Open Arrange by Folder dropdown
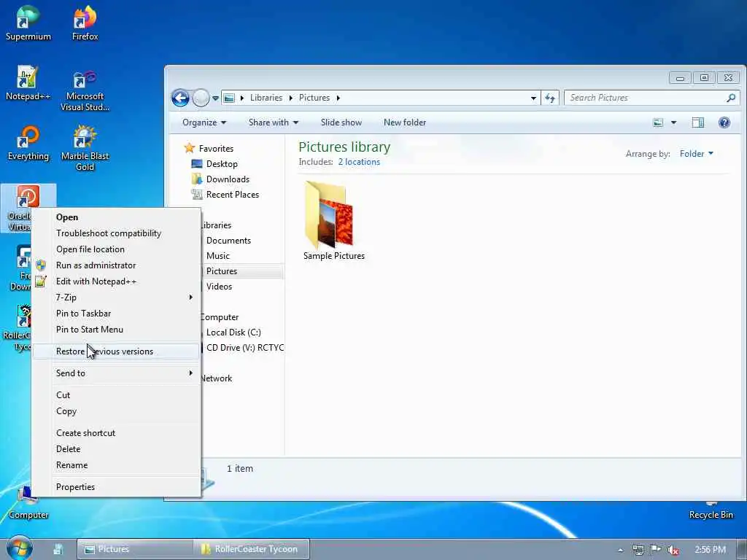The width and height of the screenshot is (747, 560). tap(696, 154)
